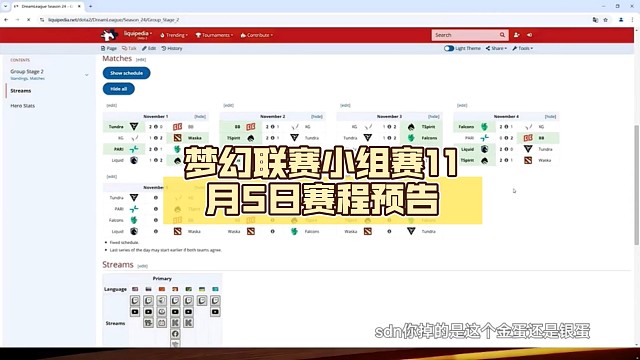This screenshot has width=640, height=360.
Task: Click the page vertical scrollbar
Action: tap(636, 185)
